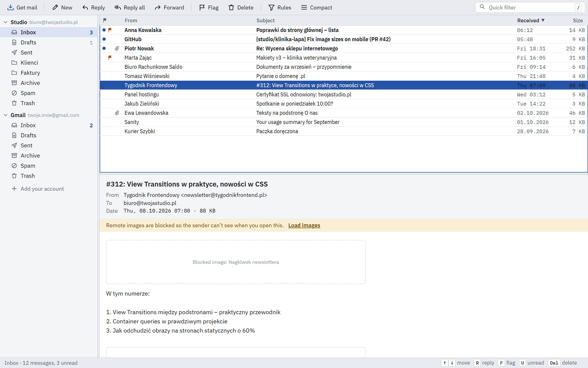Toggle flag on Marta Zając message

pos(110,58)
